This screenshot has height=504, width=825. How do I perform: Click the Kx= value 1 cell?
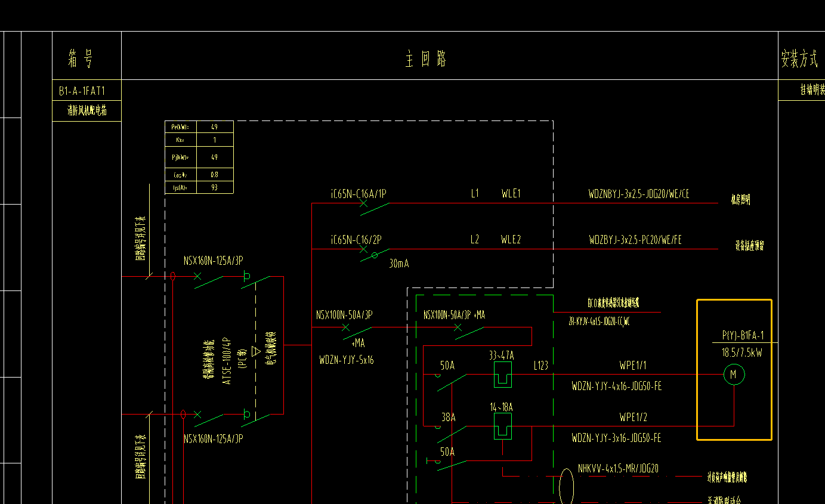click(214, 140)
